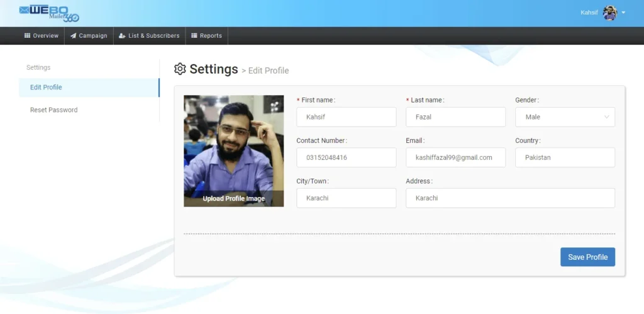Click the Reports list icon
The height and width of the screenshot is (314, 644).
[x=194, y=36]
